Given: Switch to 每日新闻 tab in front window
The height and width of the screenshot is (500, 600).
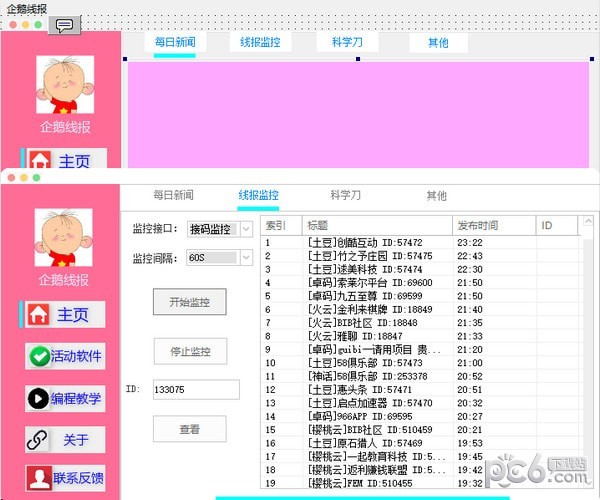Looking at the screenshot, I should (x=173, y=195).
